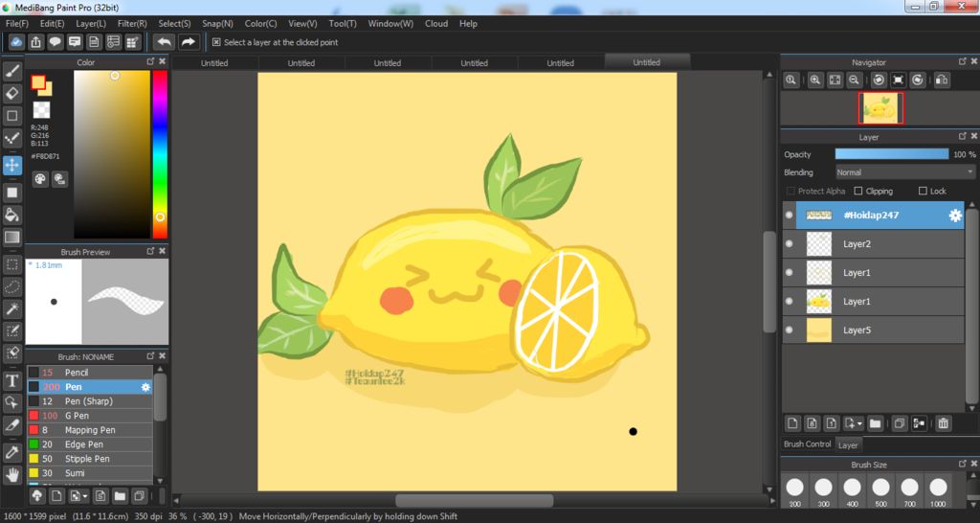Screen dimensions: 980x523
Task: Delete layer using the trash icon
Action: click(x=943, y=422)
